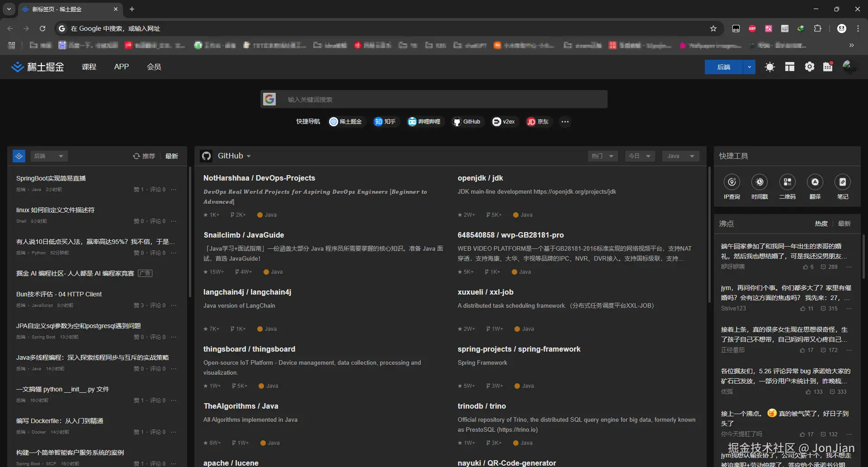Click the 知乎 quick navigation shortcut
Viewport: 868px width, 467px height.
[x=385, y=122]
